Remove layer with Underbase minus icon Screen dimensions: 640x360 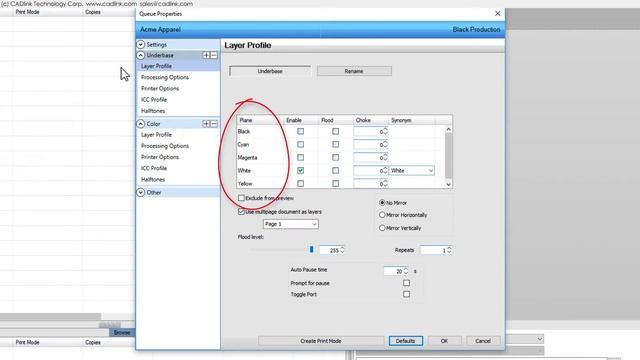[x=213, y=55]
